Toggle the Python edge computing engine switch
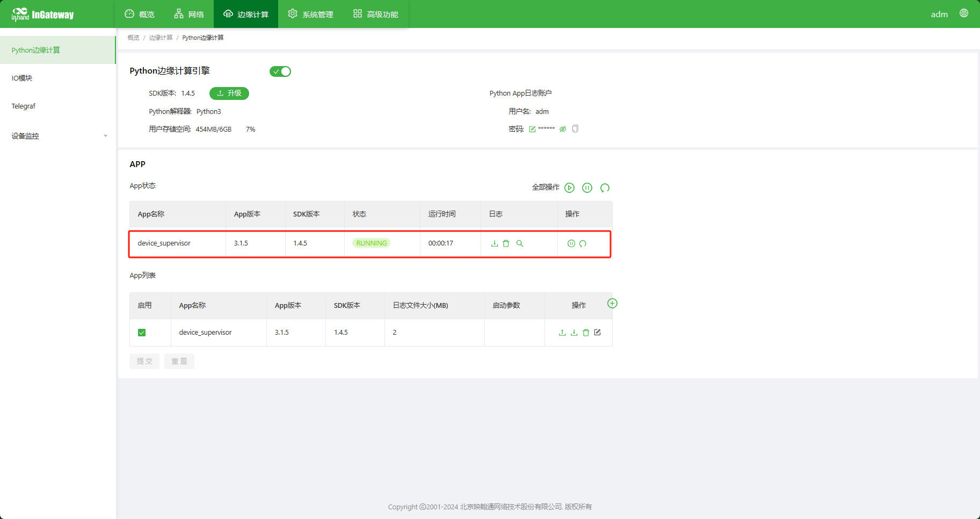This screenshot has width=980, height=519. (x=280, y=71)
